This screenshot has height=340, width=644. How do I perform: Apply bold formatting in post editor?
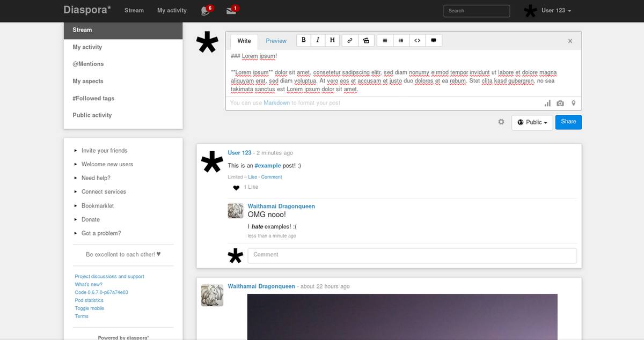(304, 40)
